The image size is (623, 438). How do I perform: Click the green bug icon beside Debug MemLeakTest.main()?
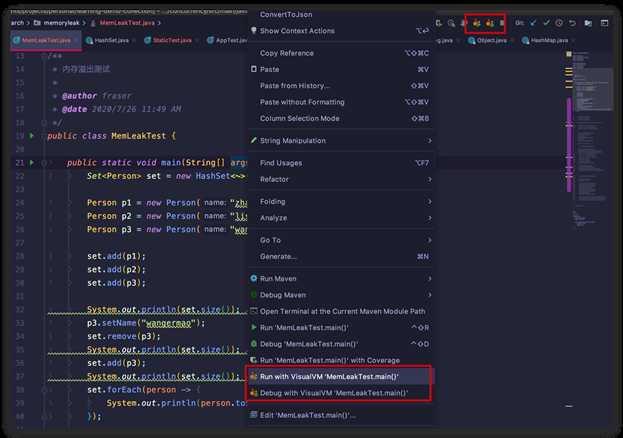click(253, 344)
